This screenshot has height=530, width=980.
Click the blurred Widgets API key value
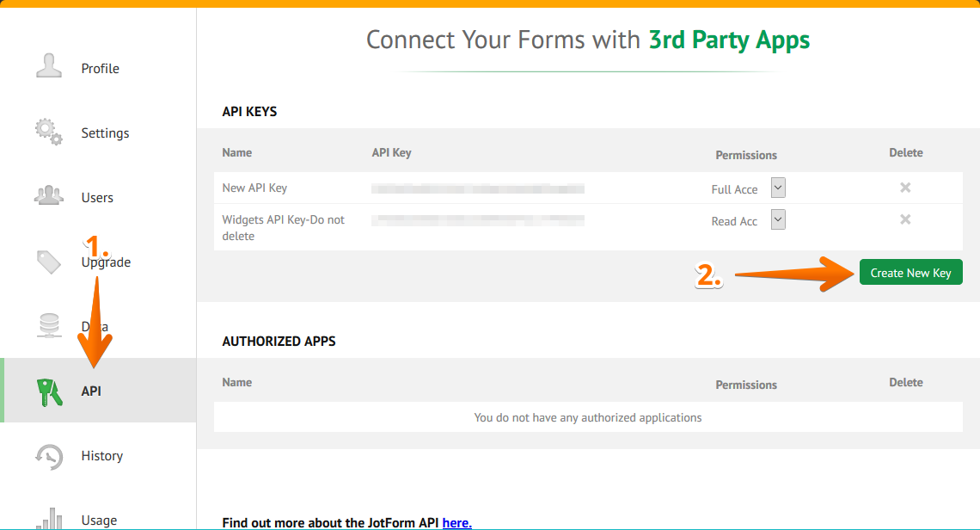[478, 220]
